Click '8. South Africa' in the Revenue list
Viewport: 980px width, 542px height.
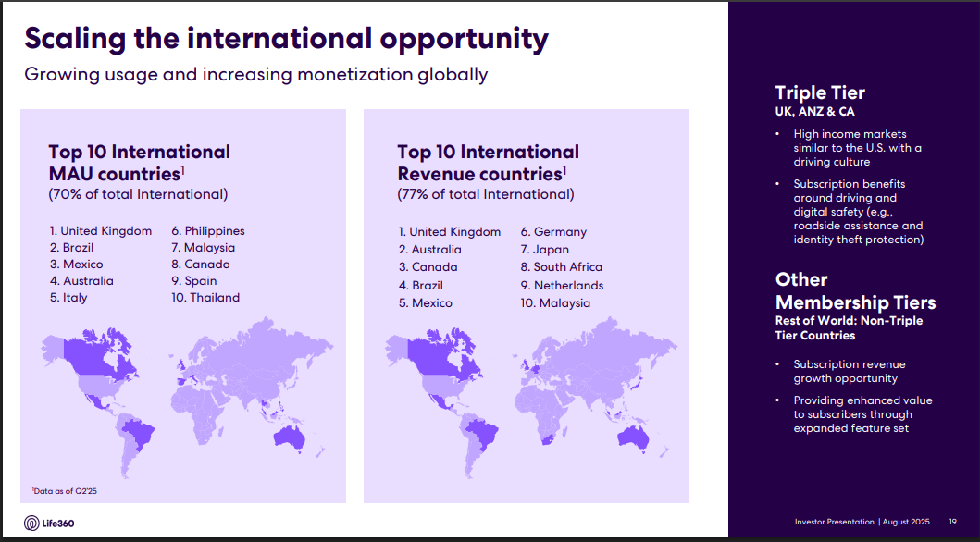(x=561, y=267)
